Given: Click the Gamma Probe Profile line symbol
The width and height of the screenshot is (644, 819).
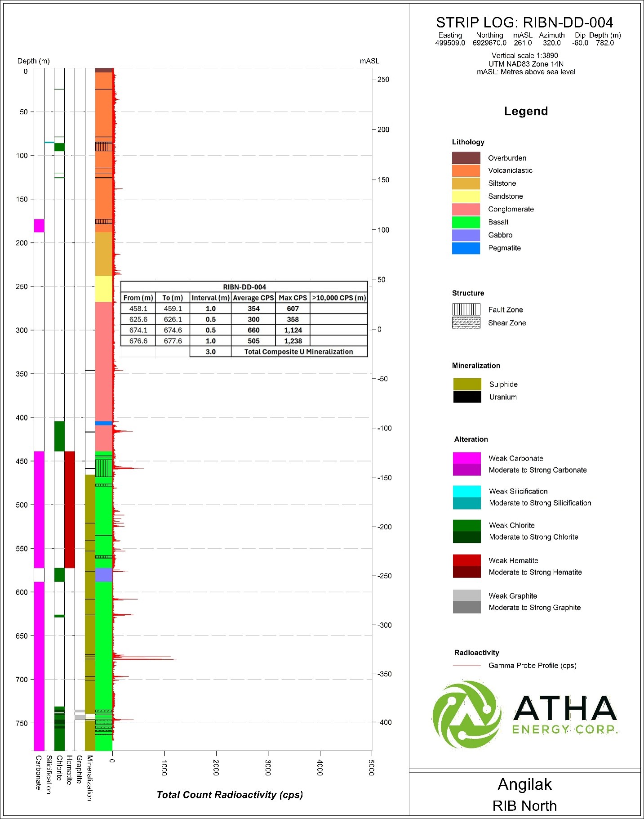Looking at the screenshot, I should coord(467,666).
